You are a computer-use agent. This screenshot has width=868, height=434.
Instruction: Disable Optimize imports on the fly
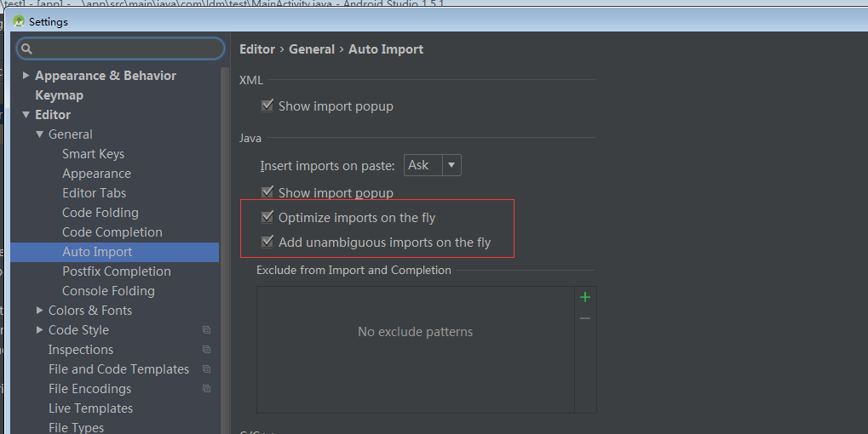pyautogui.click(x=267, y=218)
